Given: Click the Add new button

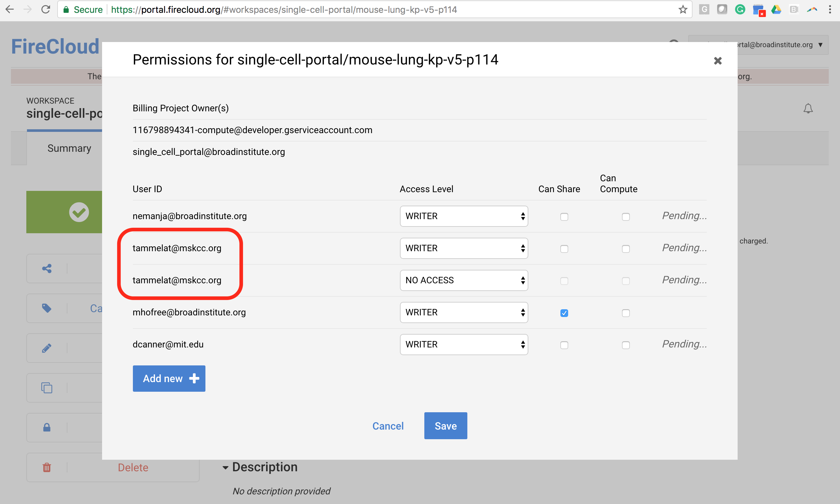Looking at the screenshot, I should (x=169, y=379).
